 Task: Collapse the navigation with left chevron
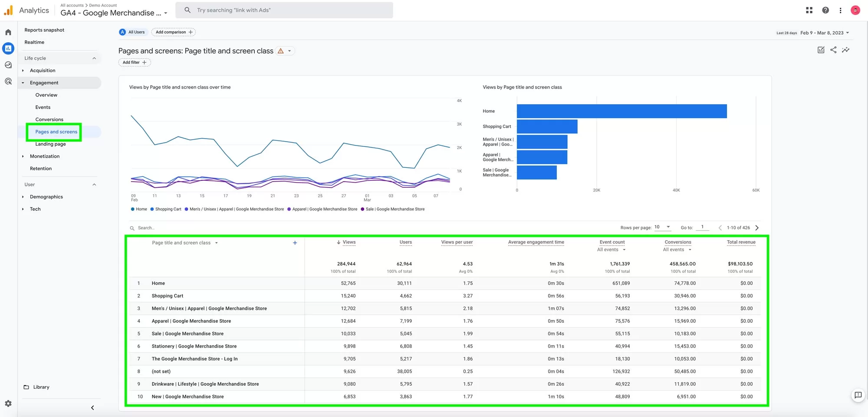(92, 407)
